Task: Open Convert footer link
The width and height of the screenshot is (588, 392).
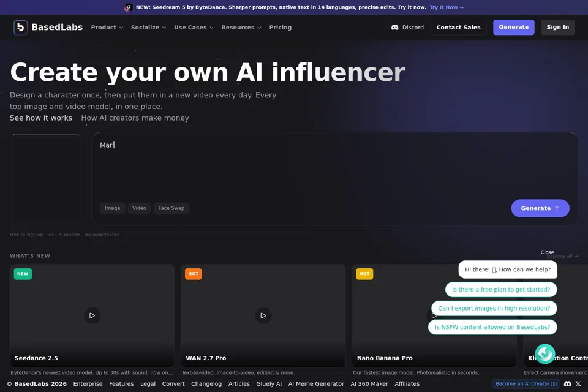Action: [x=173, y=384]
